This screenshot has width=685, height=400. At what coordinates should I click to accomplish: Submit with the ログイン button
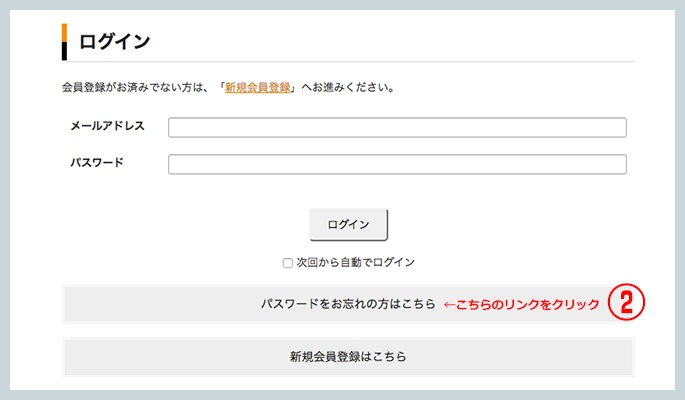pos(348,224)
